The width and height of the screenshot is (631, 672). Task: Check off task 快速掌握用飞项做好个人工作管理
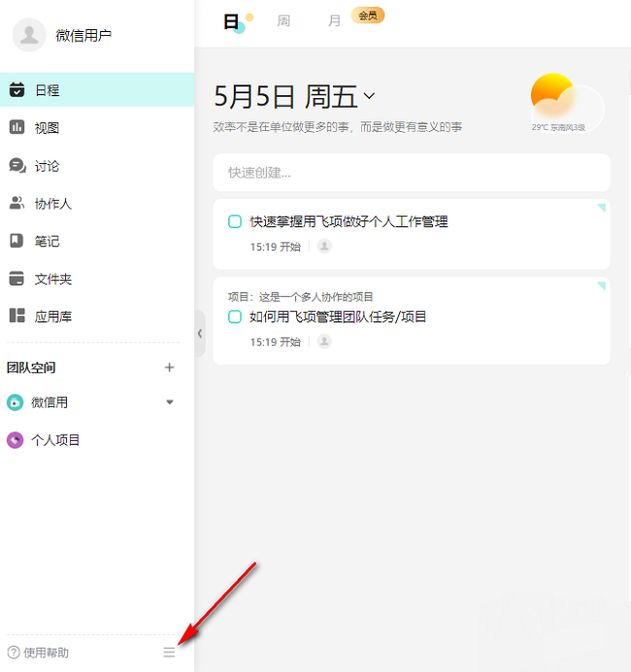point(235,221)
